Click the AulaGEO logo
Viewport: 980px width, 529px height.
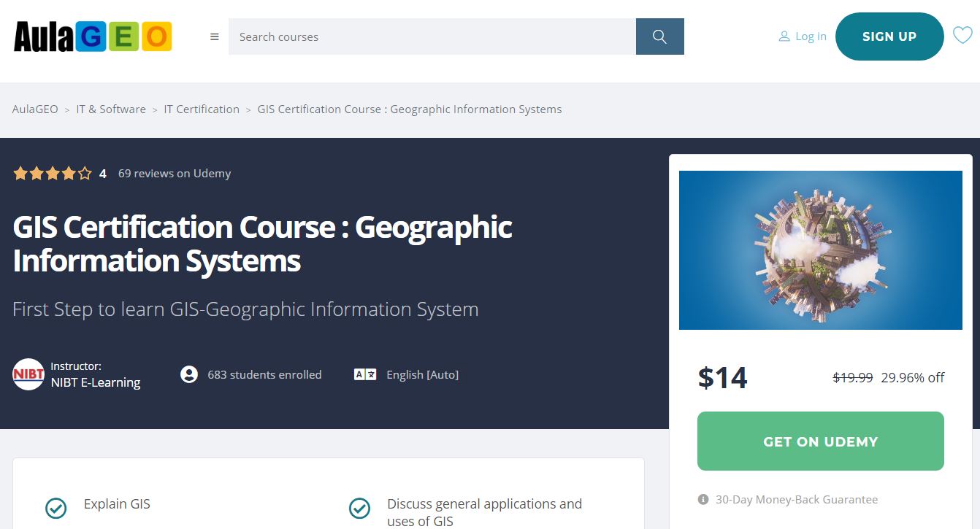pos(93,36)
